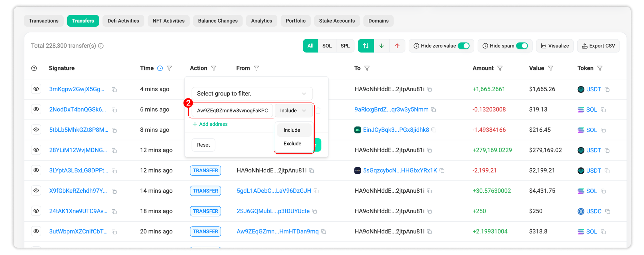Screen dimensions: 644x255
Task: Toggle eye icon for 2NodDxT4bnQGSk6 row
Action: (36, 109)
